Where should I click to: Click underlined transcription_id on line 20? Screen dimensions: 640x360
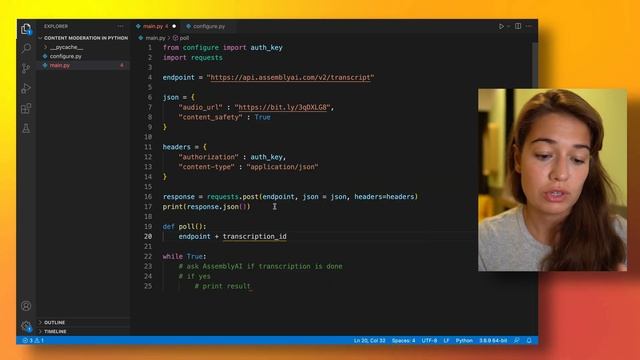point(255,236)
